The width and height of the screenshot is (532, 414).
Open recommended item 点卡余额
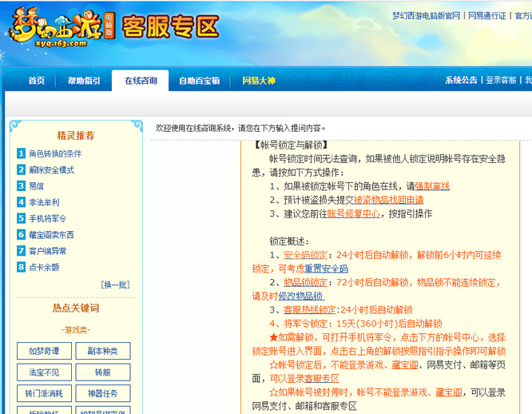(x=44, y=268)
